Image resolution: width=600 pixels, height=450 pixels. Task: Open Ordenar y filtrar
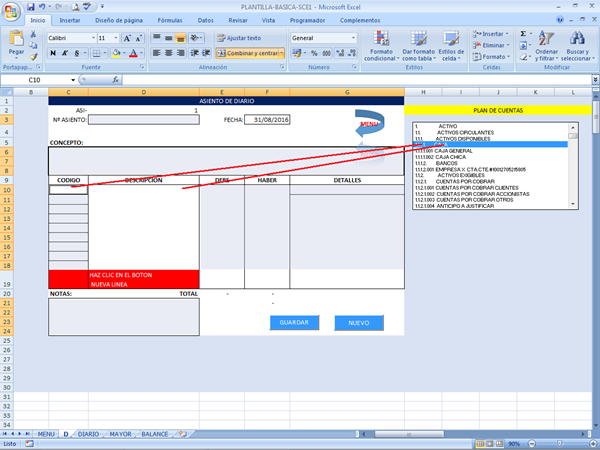[x=546, y=45]
